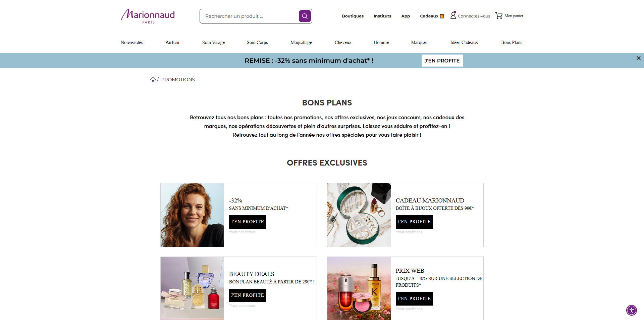This screenshot has height=320, width=644.
Task: Open the shopping cart icon
Action: (499, 16)
